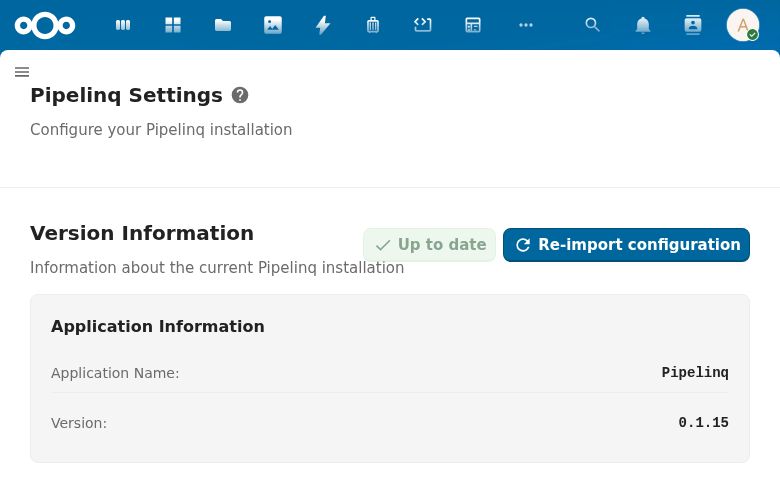
Task: Open the Dashboard bars icon in header
Action: click(x=123, y=25)
